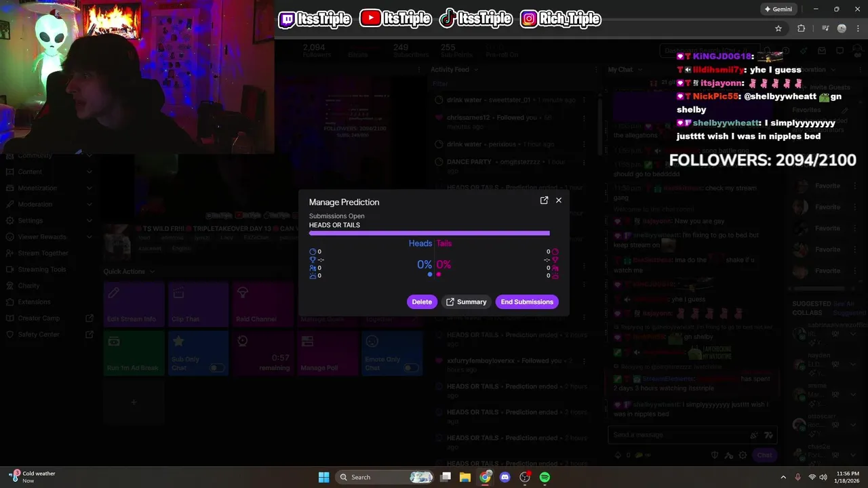Click the Heads outcome label
The image size is (868, 488).
(x=420, y=243)
